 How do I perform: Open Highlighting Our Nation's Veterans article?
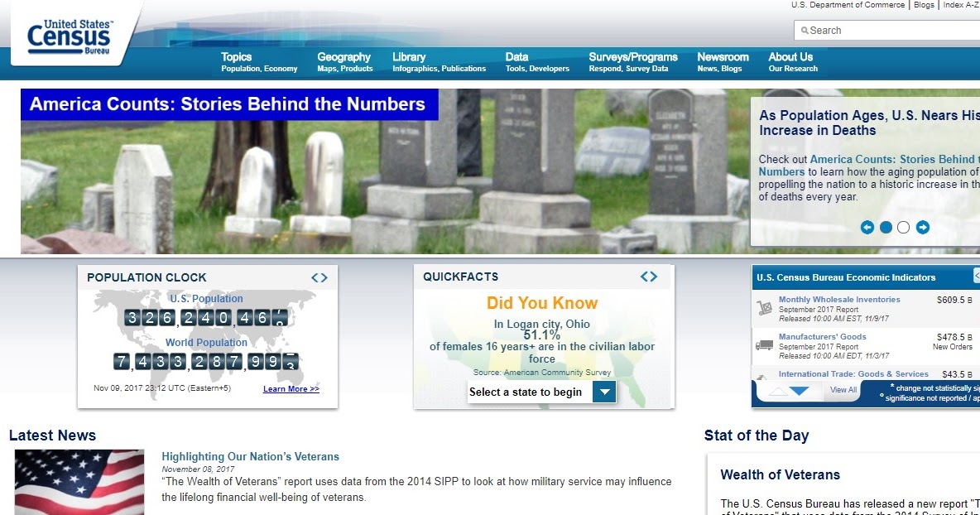[x=250, y=457]
